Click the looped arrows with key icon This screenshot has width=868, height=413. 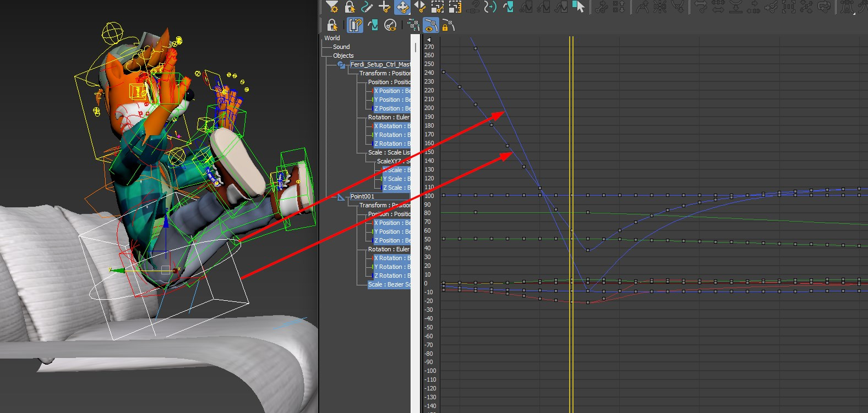coord(823,7)
